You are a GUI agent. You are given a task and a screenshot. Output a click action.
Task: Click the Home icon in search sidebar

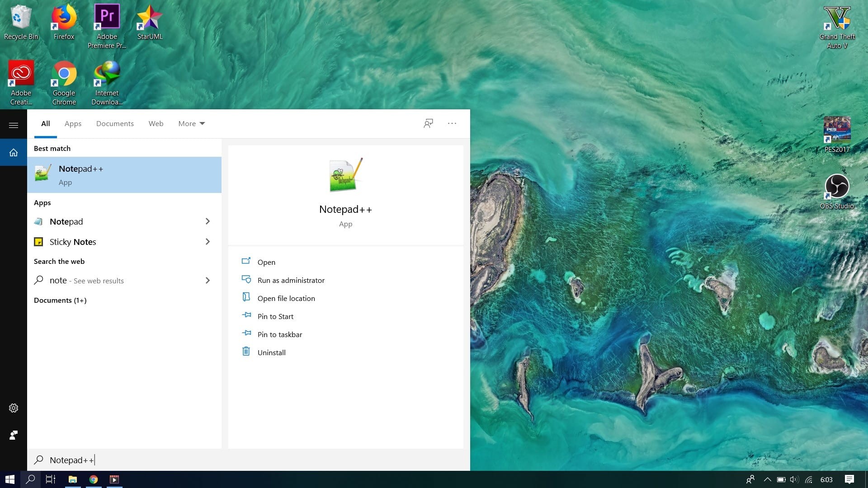click(14, 152)
